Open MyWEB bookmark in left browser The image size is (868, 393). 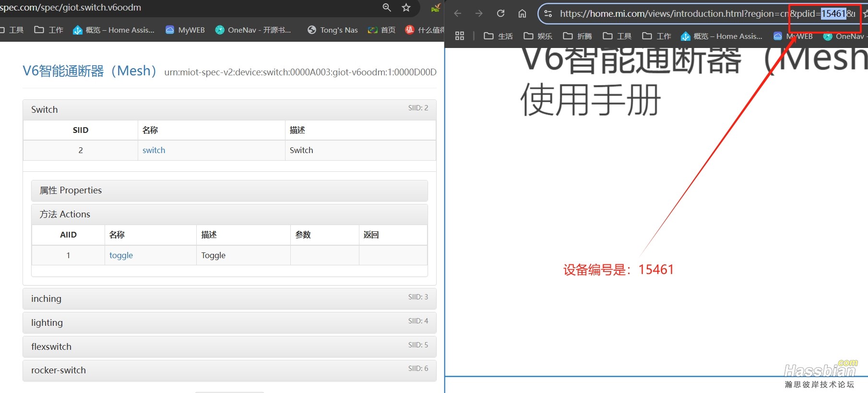point(185,30)
